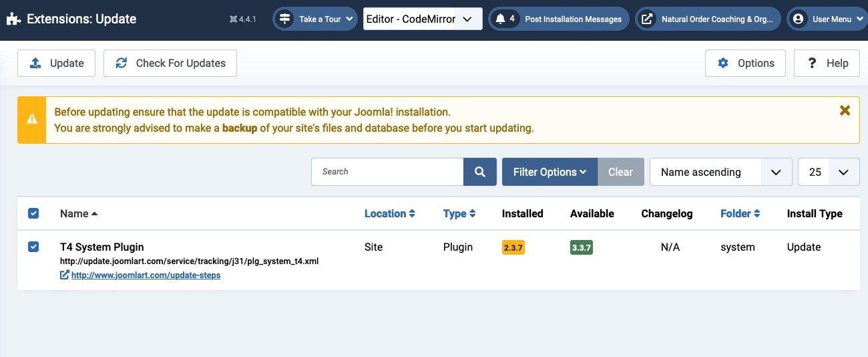The height and width of the screenshot is (357, 868).
Task: Click the search magnifying glass button
Action: 480,172
